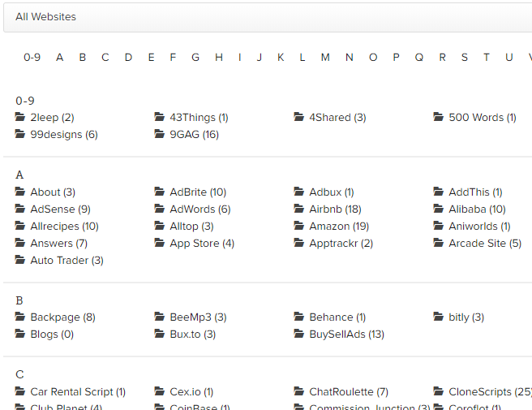This screenshot has width=532, height=410.
Task: Jump to letter K in index bar
Action: point(281,58)
